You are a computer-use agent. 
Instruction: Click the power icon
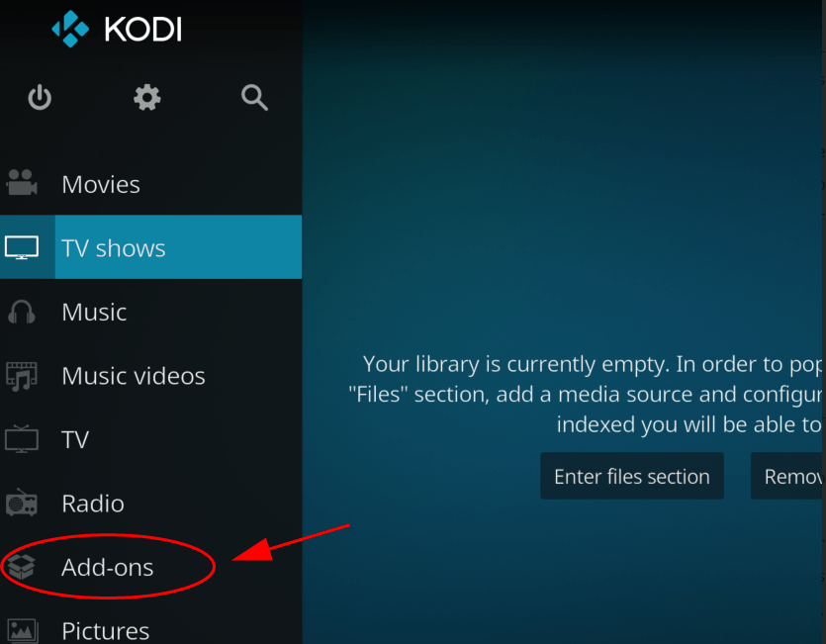(40, 98)
